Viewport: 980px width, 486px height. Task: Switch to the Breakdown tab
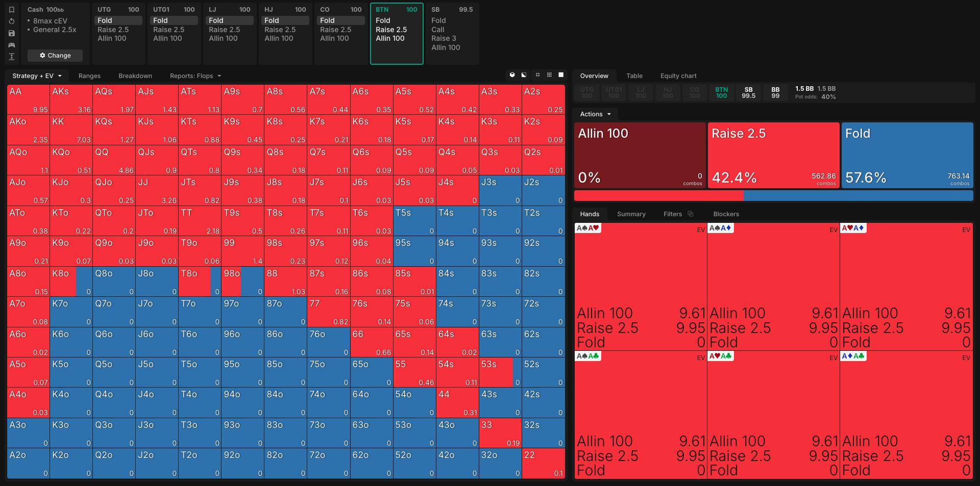[135, 76]
